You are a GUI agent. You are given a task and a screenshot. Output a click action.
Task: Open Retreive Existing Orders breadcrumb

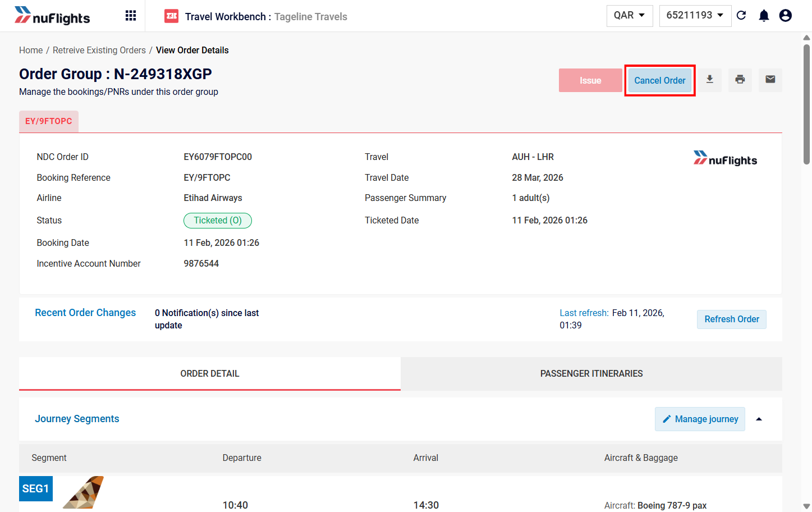coord(99,50)
